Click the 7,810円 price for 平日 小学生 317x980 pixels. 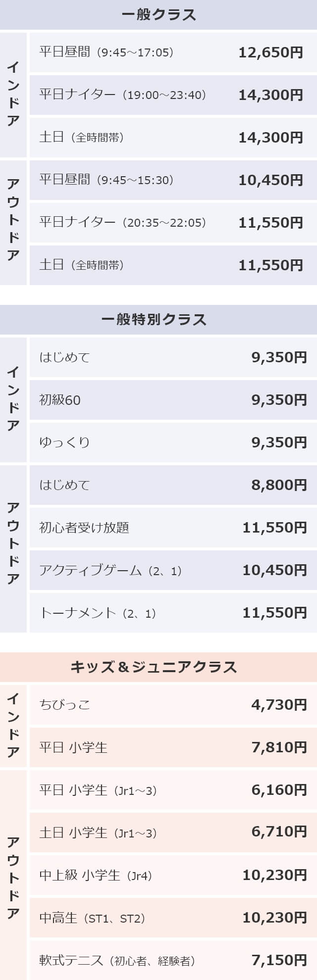click(x=279, y=747)
